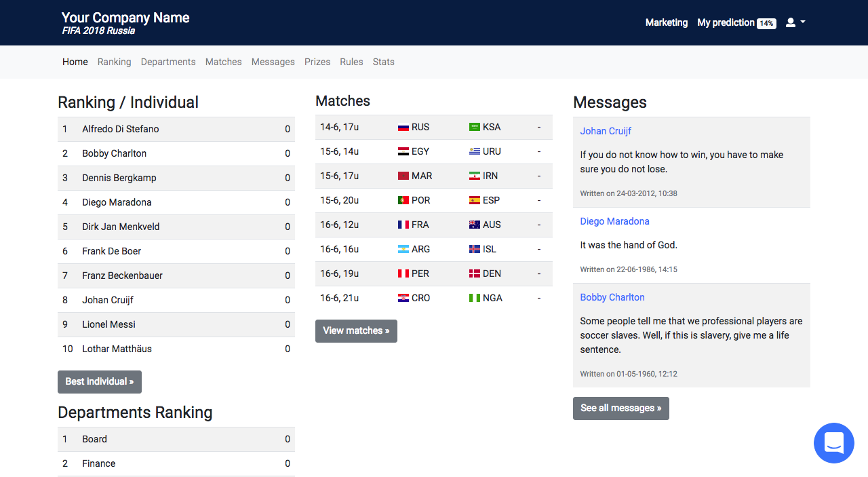Click the Australia flag next to AUS
This screenshot has width=868, height=477.
(475, 225)
